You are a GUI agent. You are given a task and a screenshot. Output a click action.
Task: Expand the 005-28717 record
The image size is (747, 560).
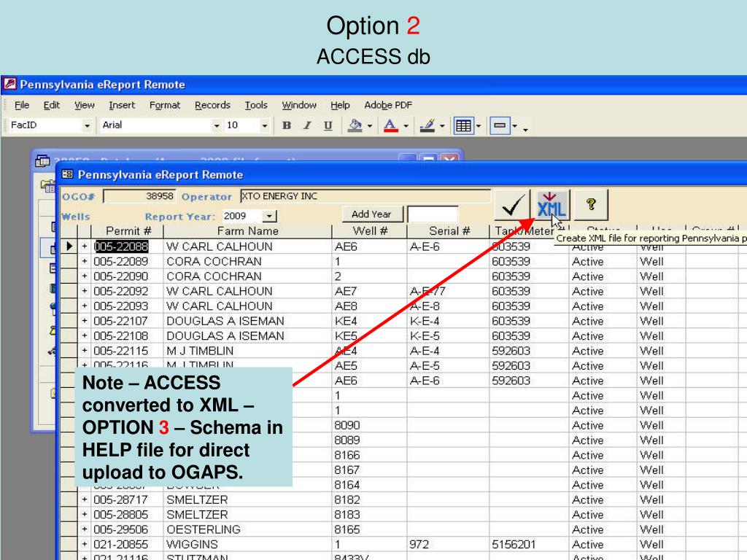point(85,499)
